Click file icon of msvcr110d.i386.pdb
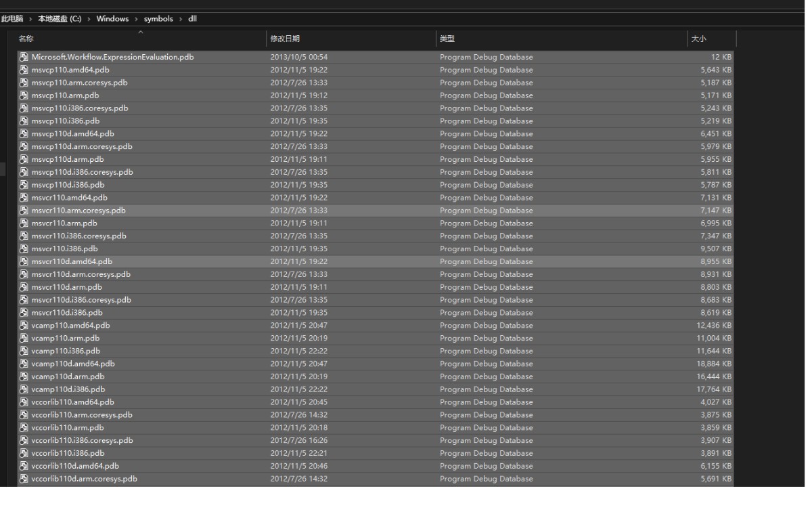 click(24, 313)
